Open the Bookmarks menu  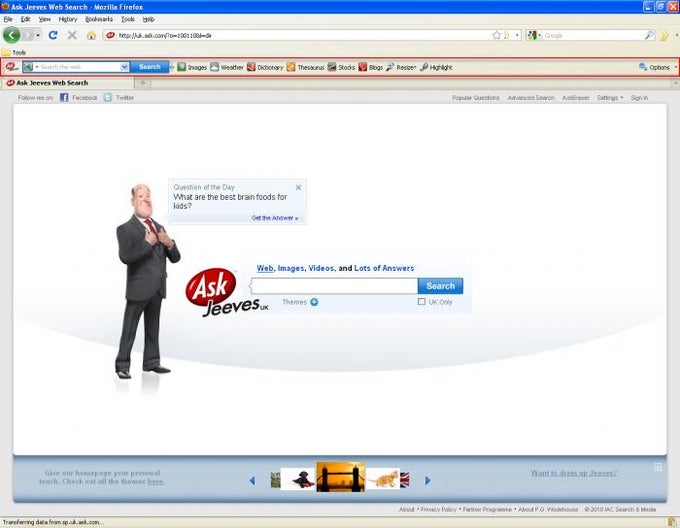pos(99,19)
